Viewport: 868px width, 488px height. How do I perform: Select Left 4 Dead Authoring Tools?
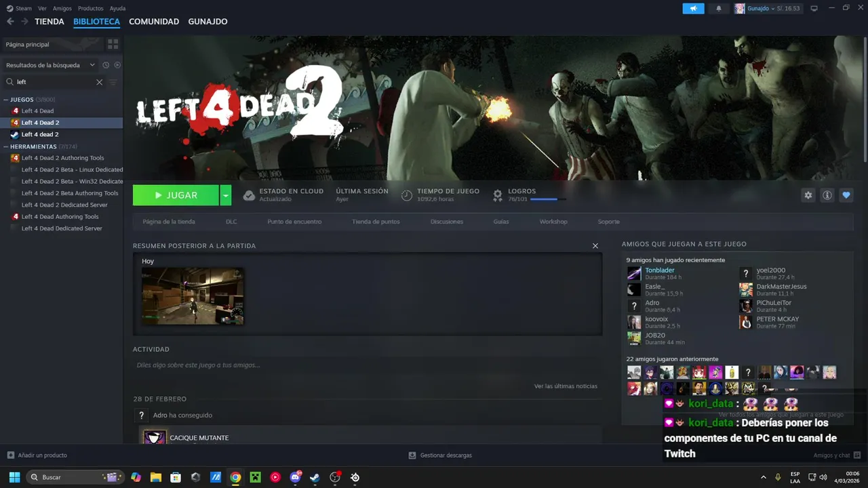click(62, 217)
